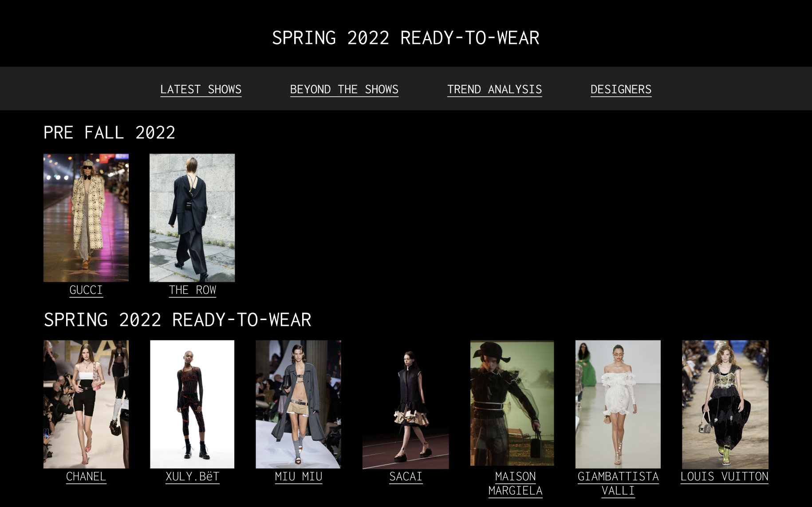The height and width of the screenshot is (507, 812).
Task: Open Trend Analysis in navigation
Action: tap(494, 89)
